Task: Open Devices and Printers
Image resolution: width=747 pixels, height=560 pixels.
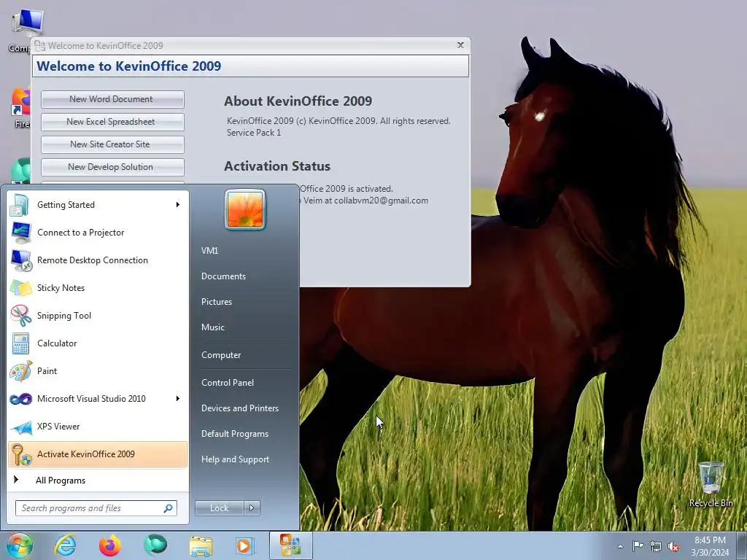Action: pyautogui.click(x=239, y=408)
